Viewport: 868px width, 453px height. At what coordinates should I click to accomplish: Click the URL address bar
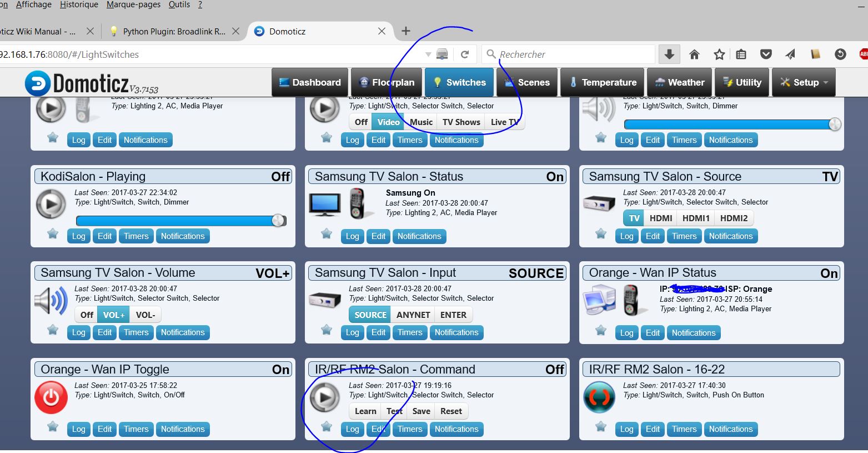211,54
